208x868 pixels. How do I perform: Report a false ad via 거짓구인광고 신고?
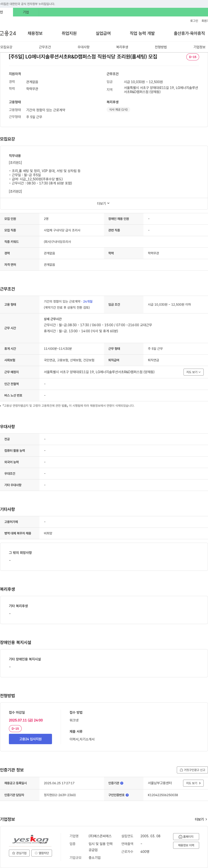[192, 770]
